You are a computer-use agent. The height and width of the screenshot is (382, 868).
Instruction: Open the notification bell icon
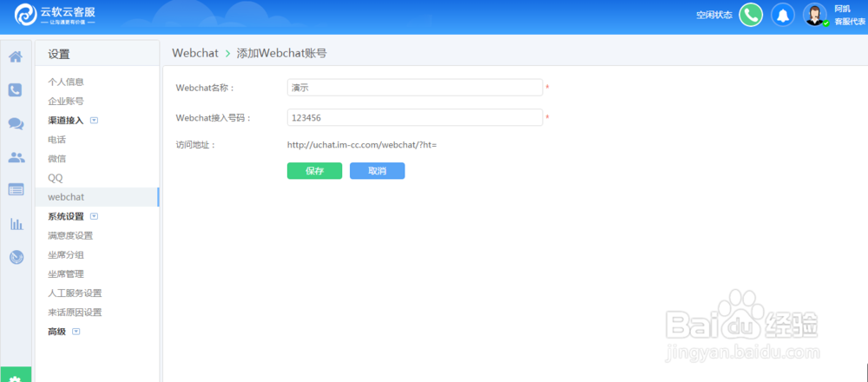(783, 15)
